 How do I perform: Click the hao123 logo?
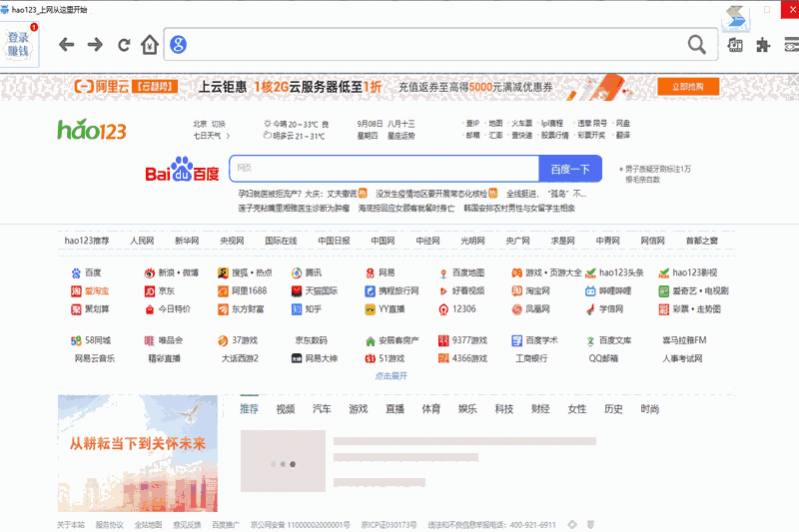point(92,130)
